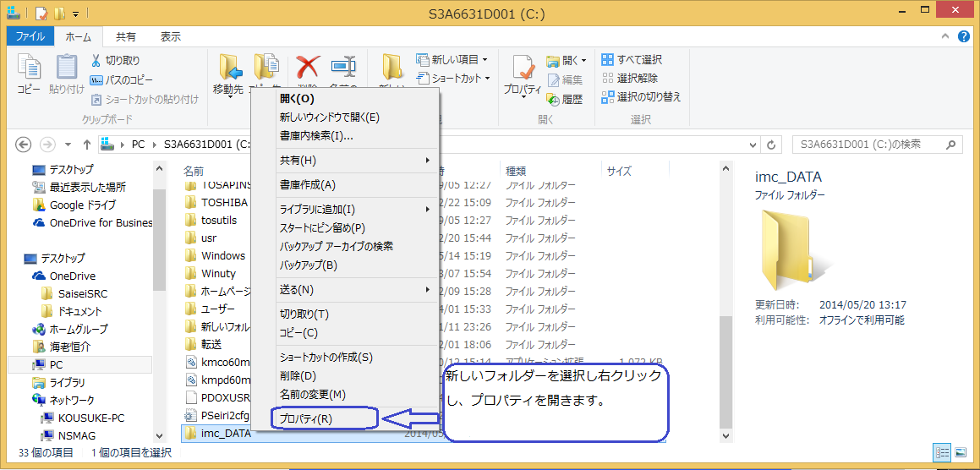Choose プロパティ(R) from the context menu

(306, 419)
